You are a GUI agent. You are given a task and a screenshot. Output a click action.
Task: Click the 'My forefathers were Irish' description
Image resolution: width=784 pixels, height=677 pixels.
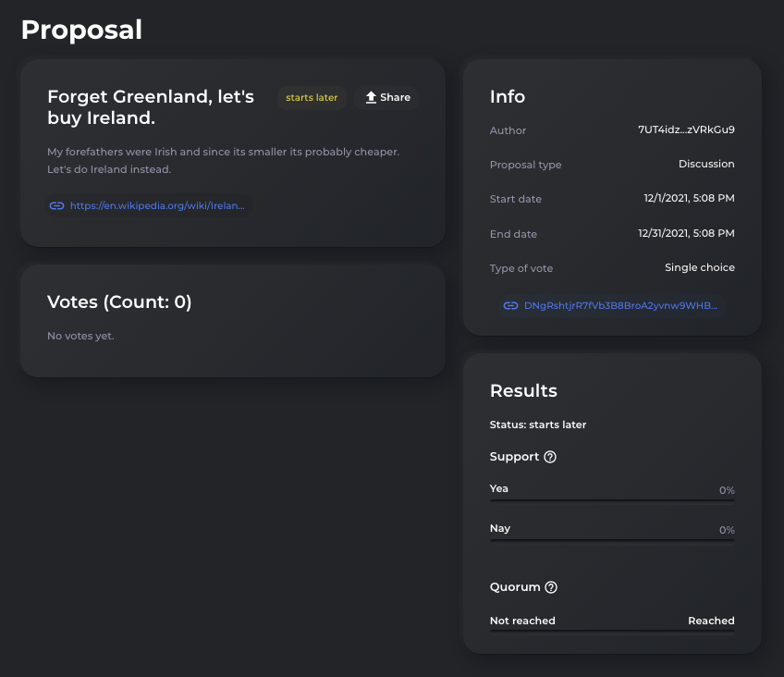(x=223, y=161)
